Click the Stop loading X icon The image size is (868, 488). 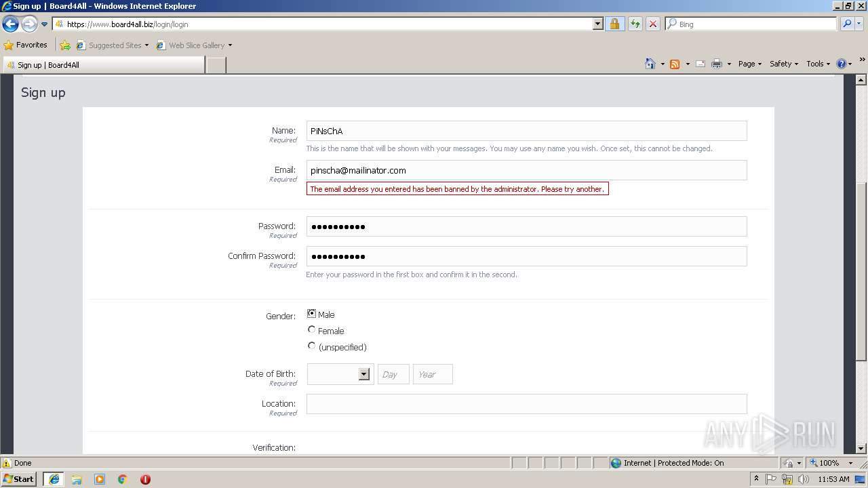[x=652, y=24]
